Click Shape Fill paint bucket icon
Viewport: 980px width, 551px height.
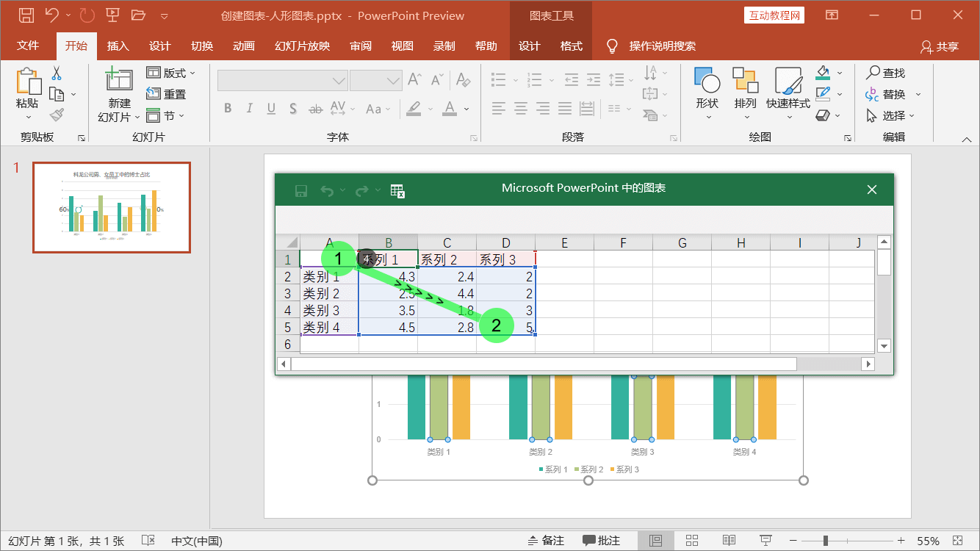(823, 73)
